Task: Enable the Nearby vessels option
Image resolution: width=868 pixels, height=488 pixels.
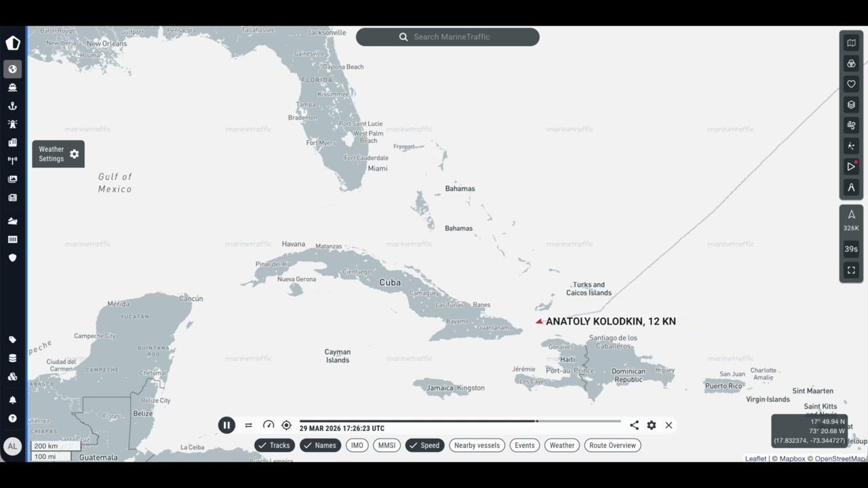Action: coord(477,445)
